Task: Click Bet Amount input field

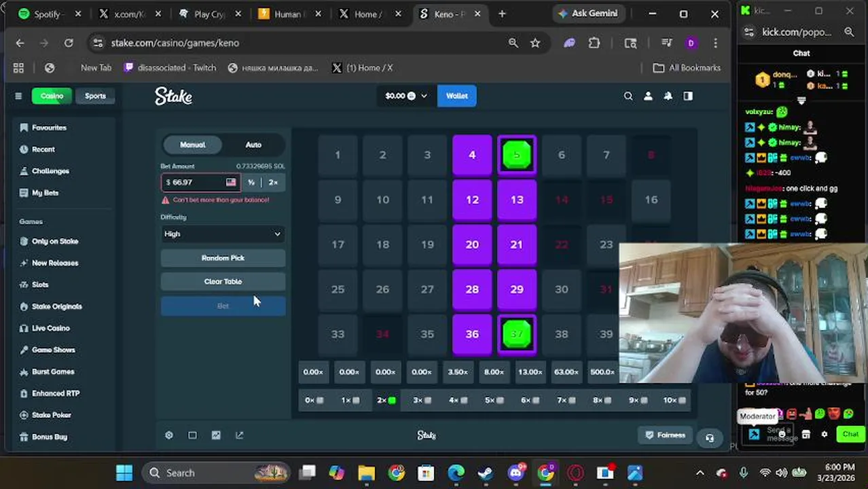Action: click(201, 182)
